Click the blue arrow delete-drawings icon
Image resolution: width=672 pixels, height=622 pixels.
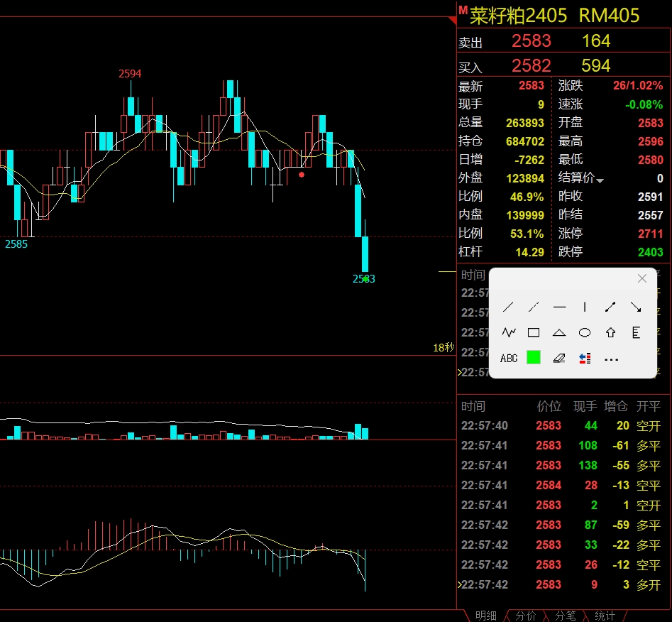pos(585,358)
